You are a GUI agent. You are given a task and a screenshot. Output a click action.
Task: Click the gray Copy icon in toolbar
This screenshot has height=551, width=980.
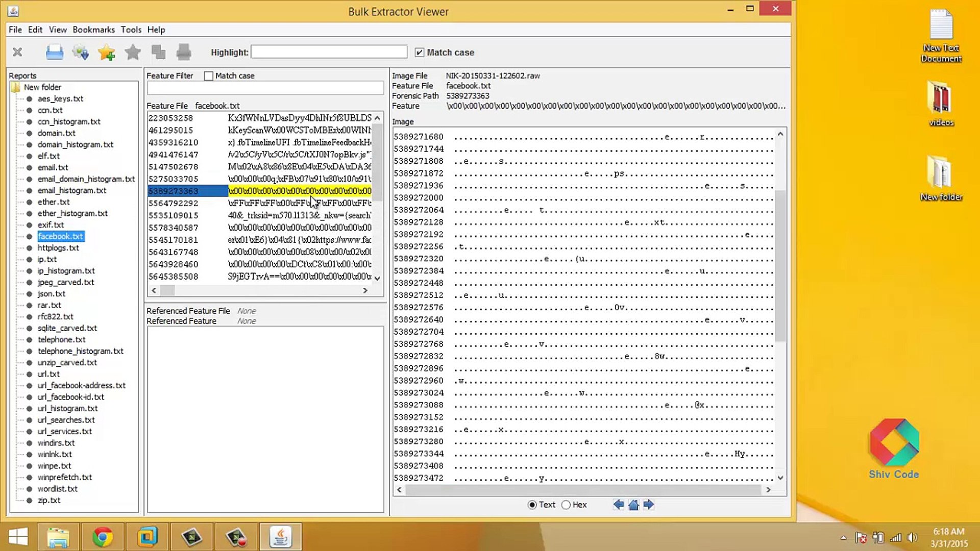coord(158,52)
